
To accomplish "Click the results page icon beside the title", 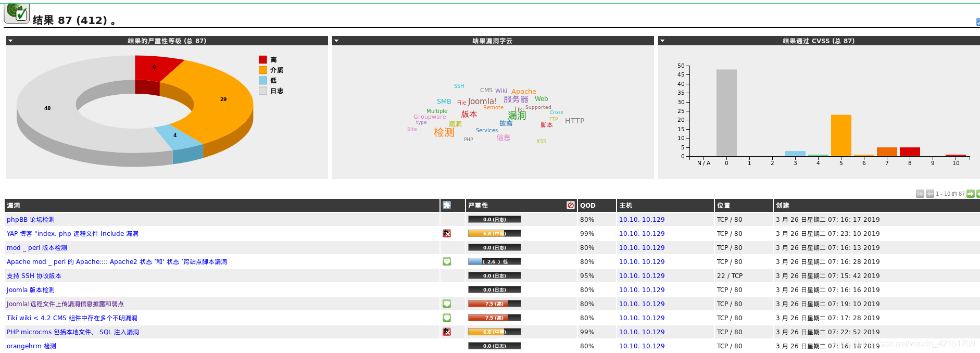I will tap(17, 13).
